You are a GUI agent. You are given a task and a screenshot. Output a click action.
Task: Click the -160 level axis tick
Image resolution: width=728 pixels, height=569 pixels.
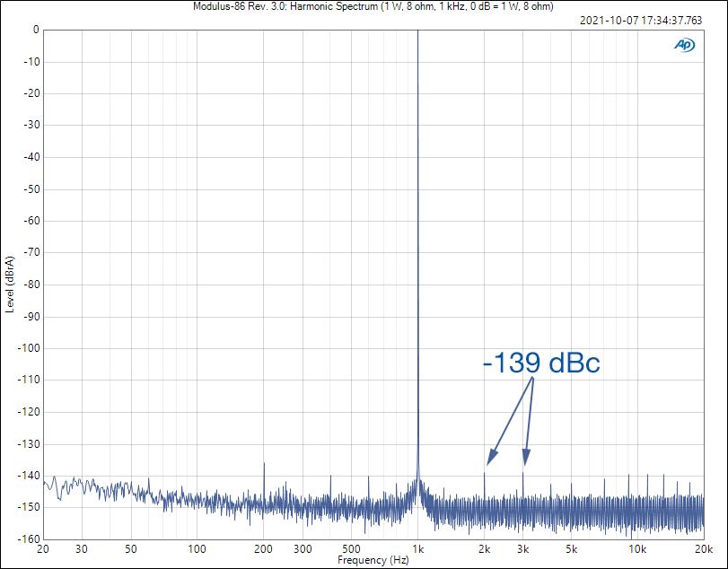tap(29, 539)
